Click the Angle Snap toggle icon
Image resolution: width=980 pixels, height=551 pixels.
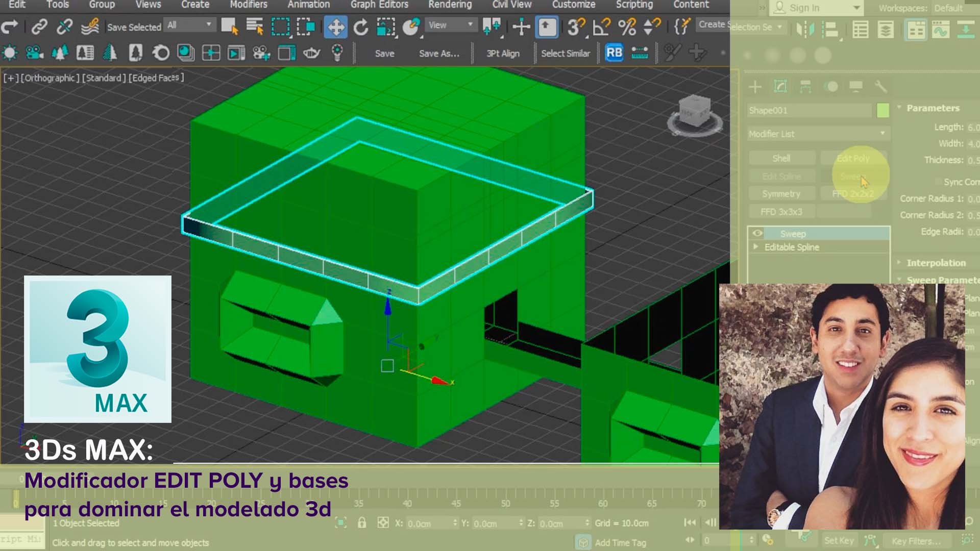point(601,27)
